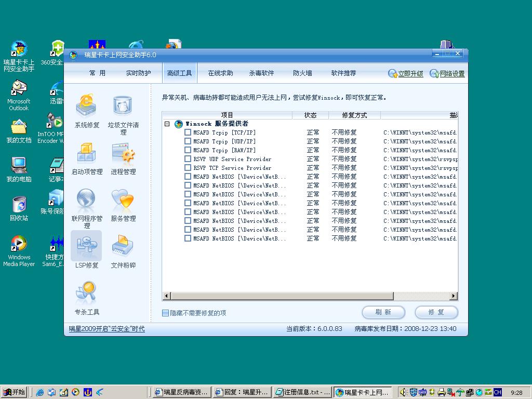Image resolution: width=532 pixels, height=399 pixels.
Task: Click the CH language indicator in tray
Action: point(497,392)
